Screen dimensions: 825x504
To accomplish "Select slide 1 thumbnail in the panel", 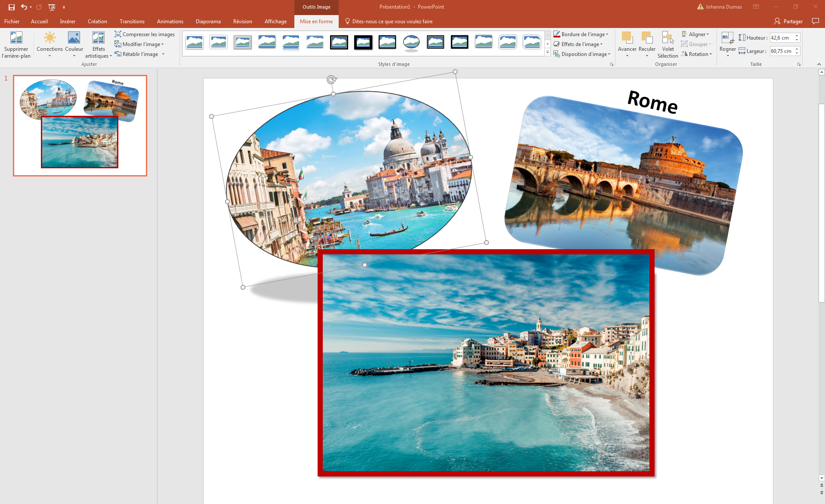I will tap(79, 124).
